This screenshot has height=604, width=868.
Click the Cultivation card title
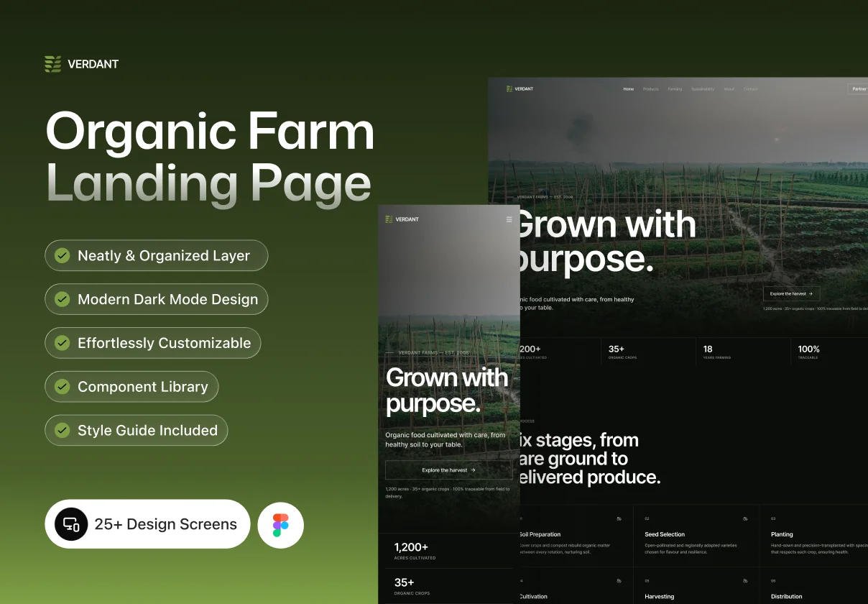533,596
